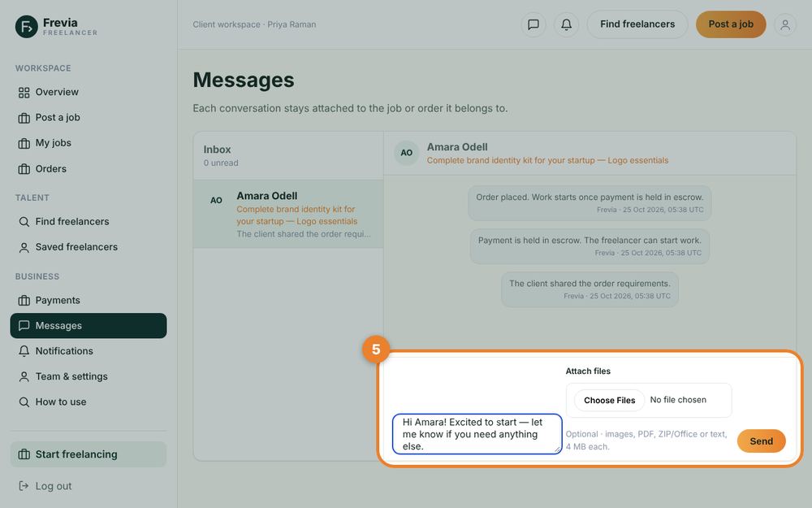The height and width of the screenshot is (508, 812).
Task: Open order link in conversation header
Action: (x=547, y=161)
